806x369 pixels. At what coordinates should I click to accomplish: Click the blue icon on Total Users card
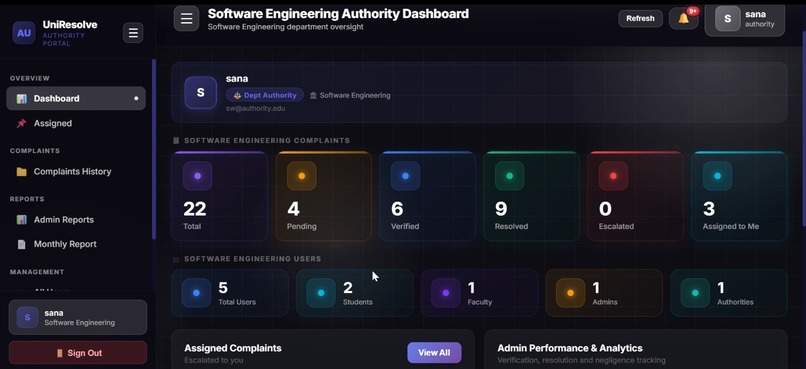(196, 293)
